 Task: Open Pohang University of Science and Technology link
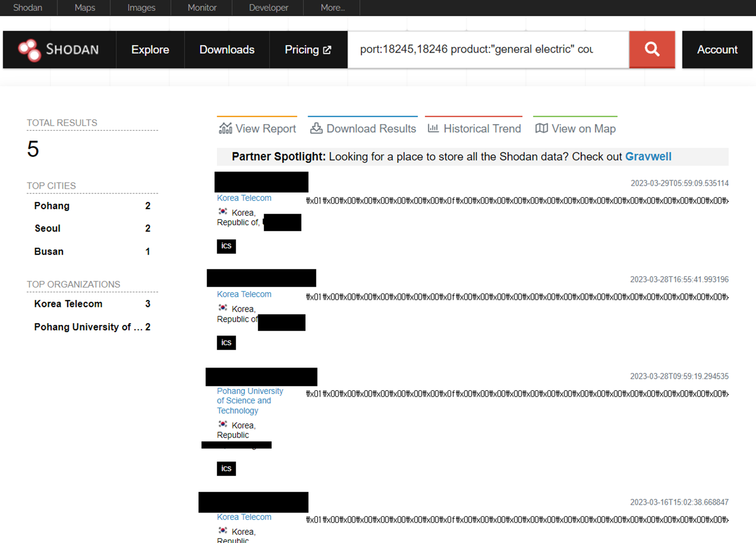pos(250,401)
